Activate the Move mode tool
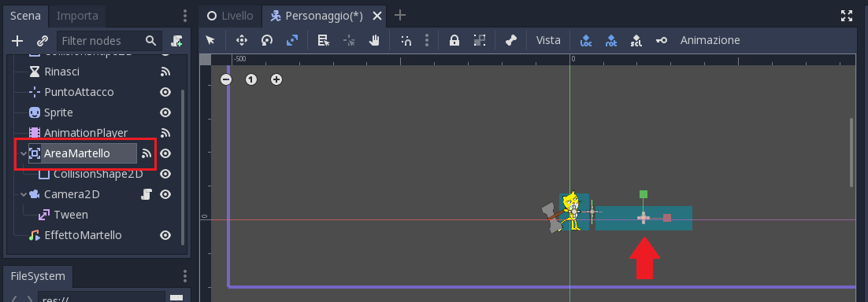Viewport: 868px width, 302px height. 241,40
